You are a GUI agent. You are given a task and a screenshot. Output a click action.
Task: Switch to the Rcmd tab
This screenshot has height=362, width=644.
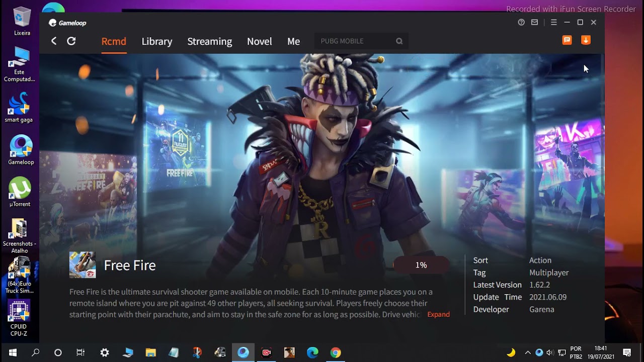114,41
